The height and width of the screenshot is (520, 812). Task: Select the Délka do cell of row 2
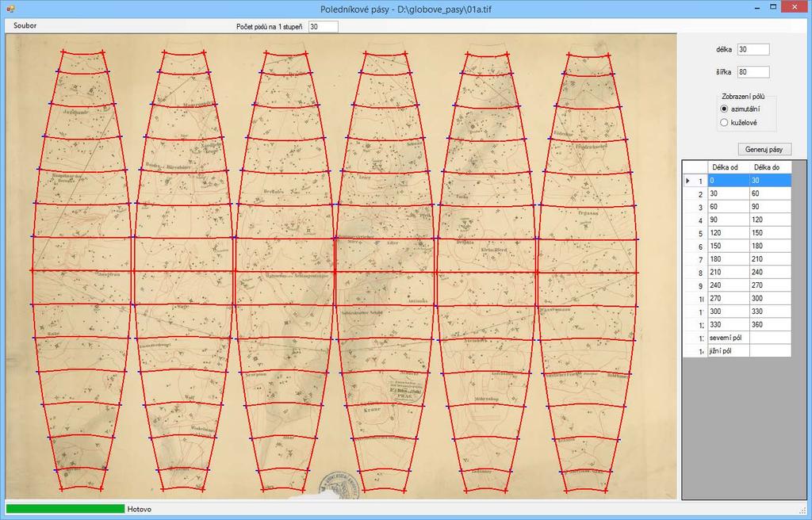click(770, 193)
